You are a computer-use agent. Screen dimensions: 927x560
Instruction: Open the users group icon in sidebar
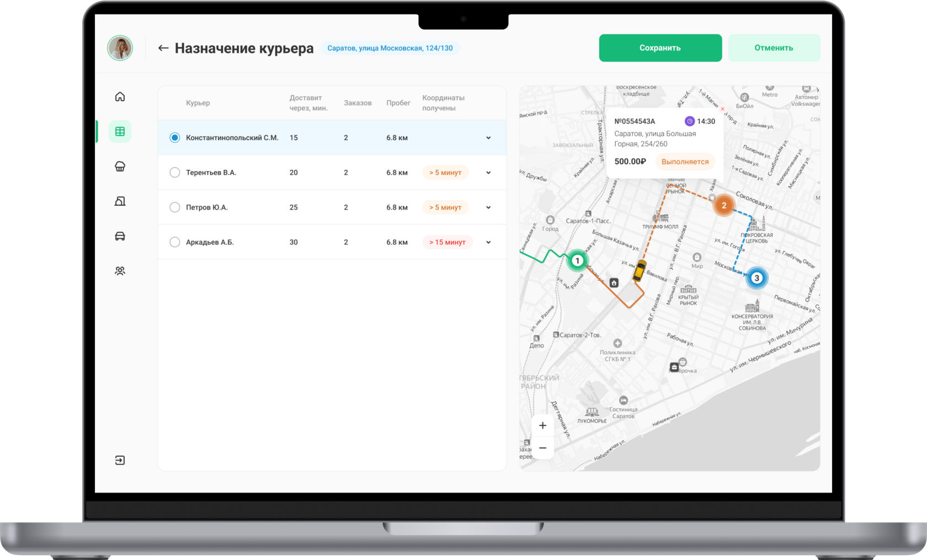click(x=120, y=271)
